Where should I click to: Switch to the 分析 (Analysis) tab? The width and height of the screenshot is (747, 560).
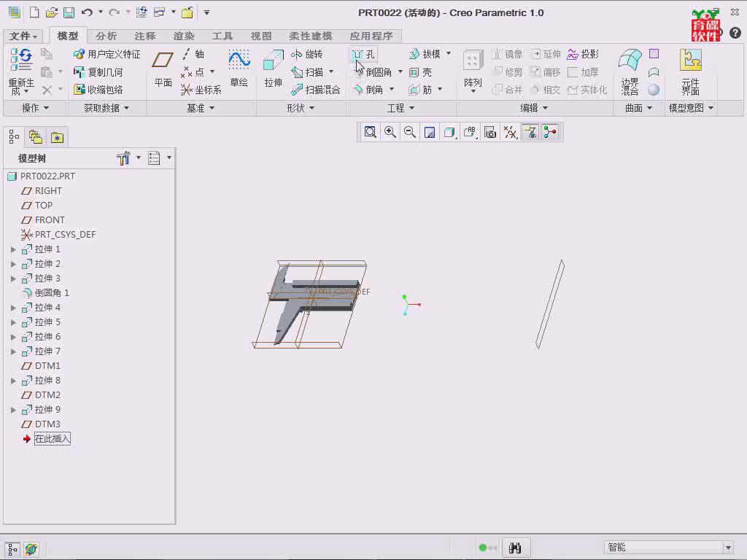[107, 36]
